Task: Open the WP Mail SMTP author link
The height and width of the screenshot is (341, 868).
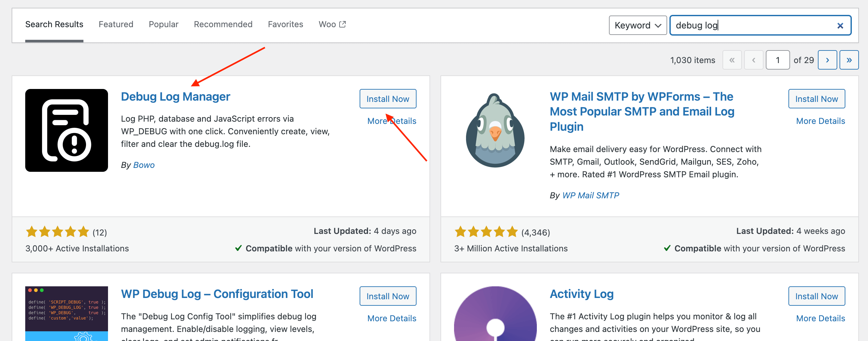Action: 591,195
